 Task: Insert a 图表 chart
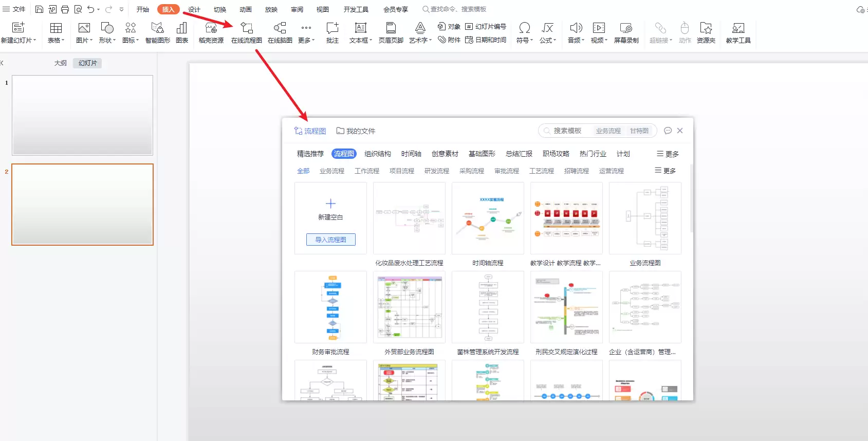182,33
